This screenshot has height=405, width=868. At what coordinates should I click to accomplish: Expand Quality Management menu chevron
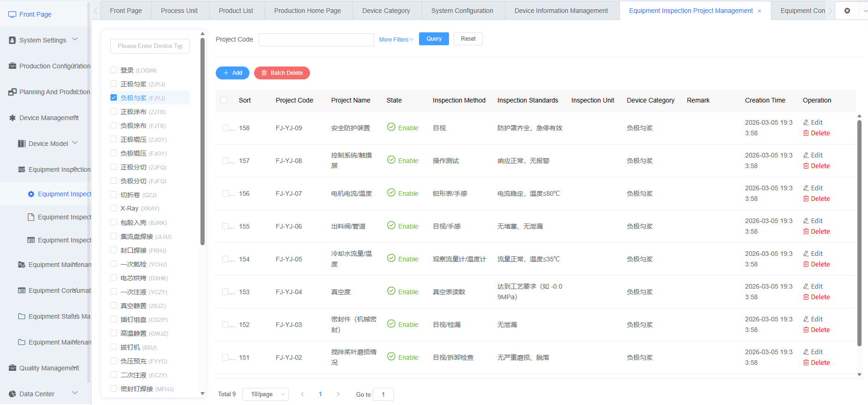click(75, 367)
